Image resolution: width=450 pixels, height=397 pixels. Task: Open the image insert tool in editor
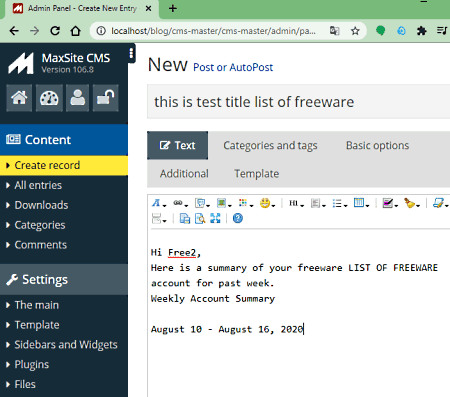(x=223, y=203)
